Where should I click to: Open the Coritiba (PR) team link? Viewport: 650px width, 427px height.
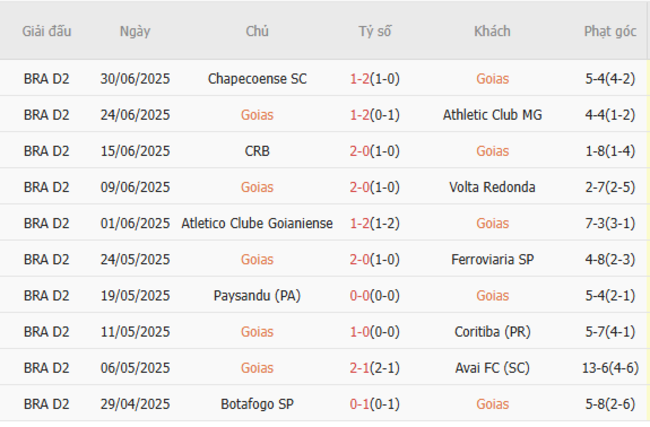click(x=492, y=332)
